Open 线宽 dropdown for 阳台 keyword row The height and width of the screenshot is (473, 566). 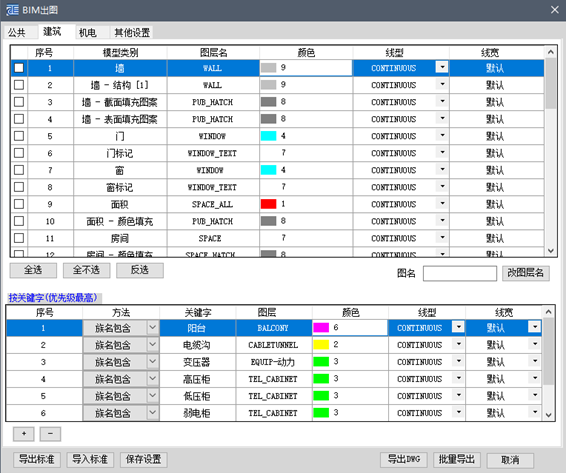point(535,327)
